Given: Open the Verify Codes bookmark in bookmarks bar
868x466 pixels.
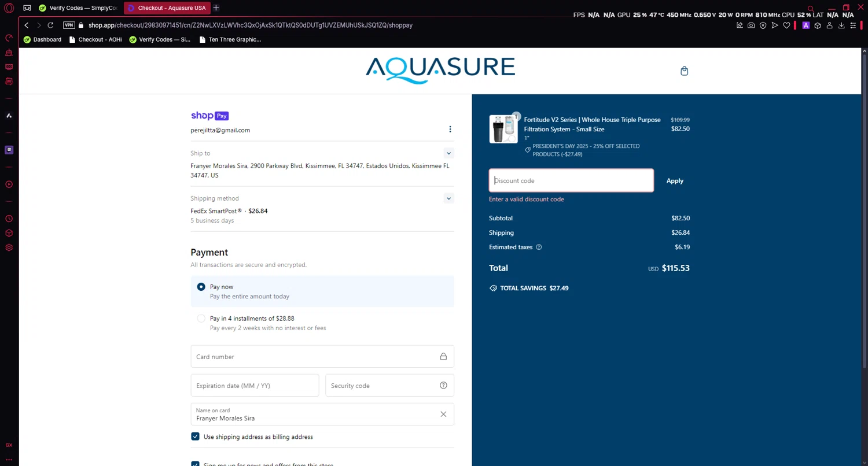Looking at the screenshot, I should point(160,39).
